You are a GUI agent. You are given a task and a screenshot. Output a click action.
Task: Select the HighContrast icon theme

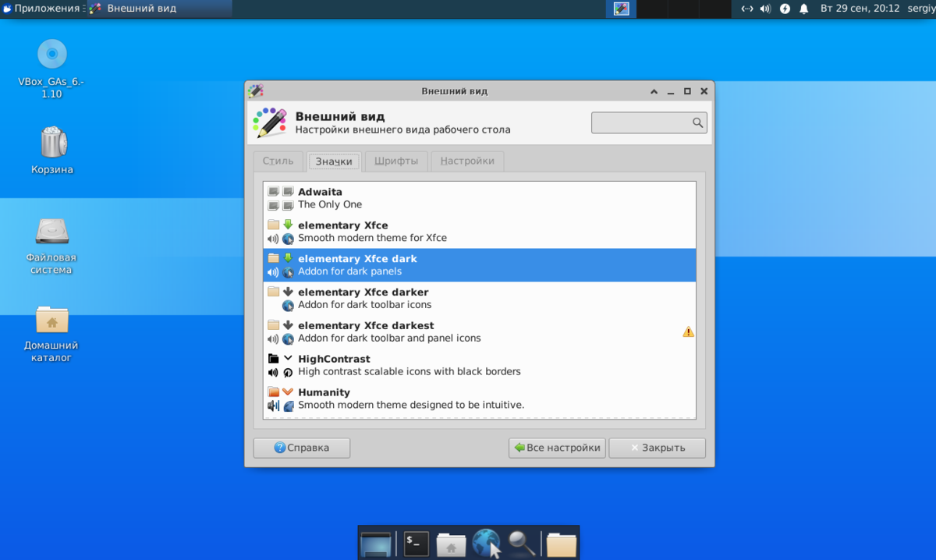[480, 366]
